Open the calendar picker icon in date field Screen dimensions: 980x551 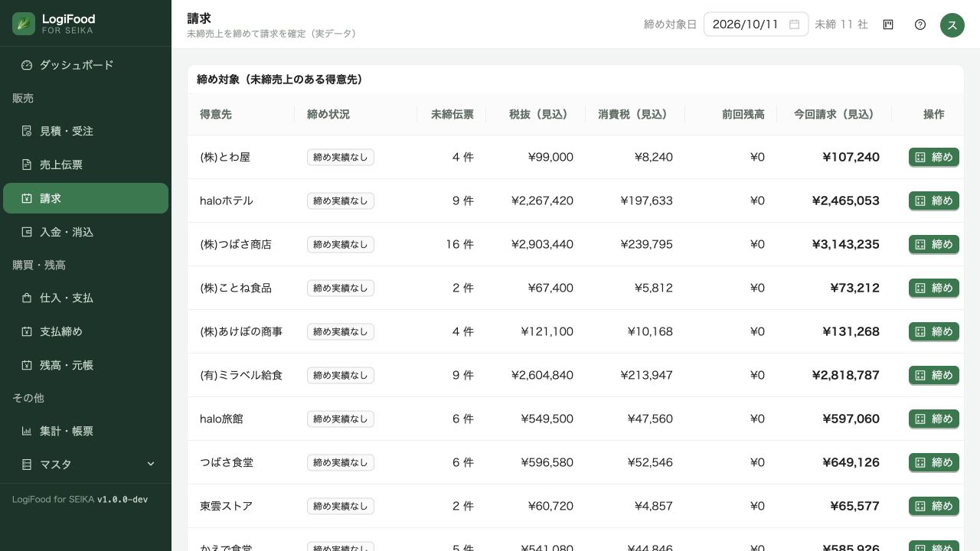point(795,24)
